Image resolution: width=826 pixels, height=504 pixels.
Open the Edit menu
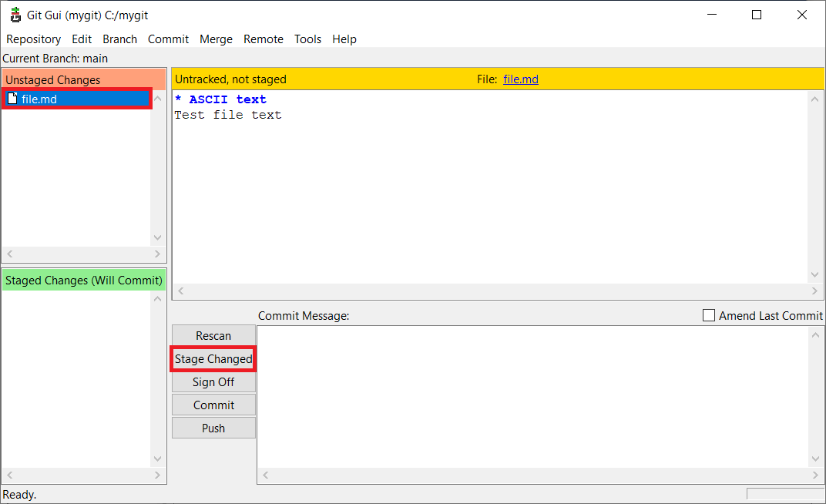pos(82,39)
